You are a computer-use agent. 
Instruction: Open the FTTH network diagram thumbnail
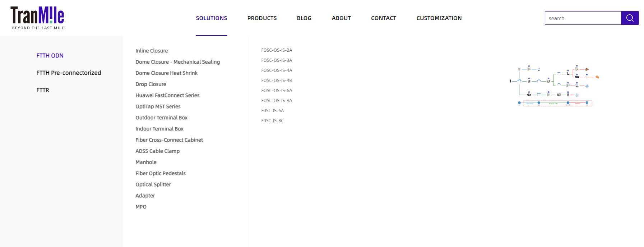click(x=554, y=86)
